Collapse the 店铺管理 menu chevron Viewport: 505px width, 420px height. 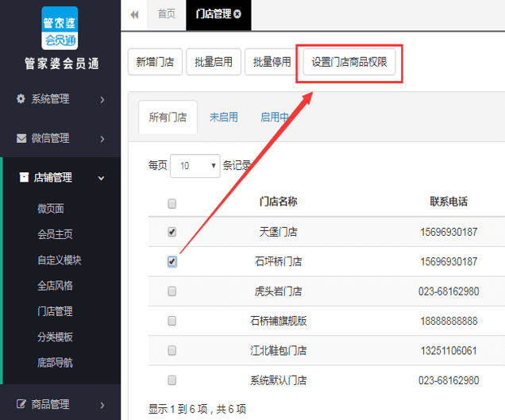tap(101, 178)
